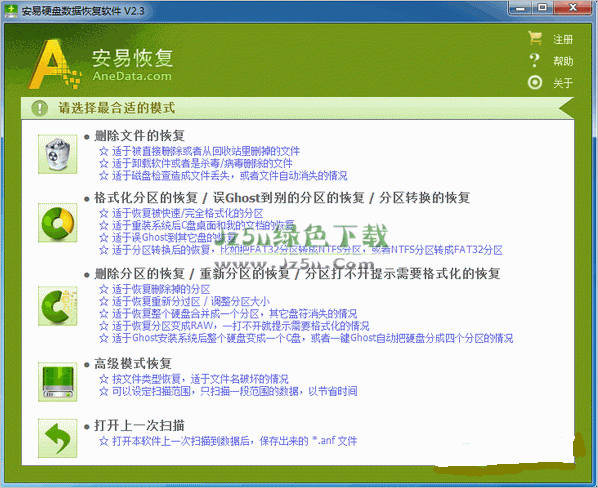Screen dimensions: 598x488
Task: Click text 适于卸载软件或者是杀毒/病毒删除的文件
Action: pyautogui.click(x=202, y=164)
